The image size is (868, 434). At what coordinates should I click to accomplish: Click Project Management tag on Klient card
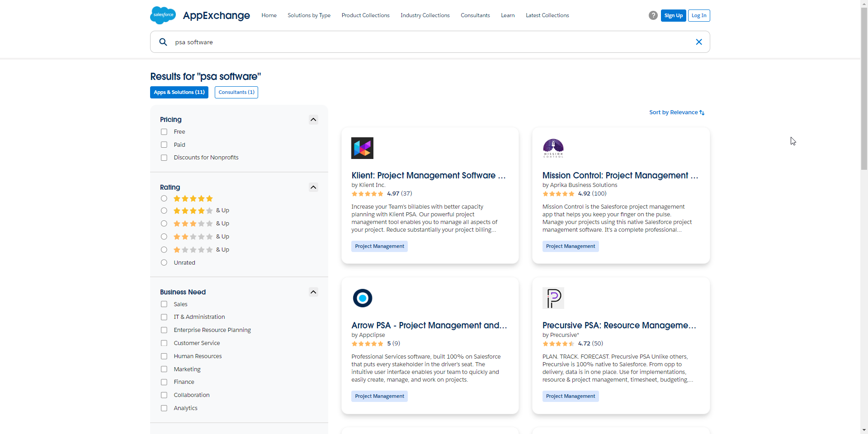pyautogui.click(x=380, y=246)
